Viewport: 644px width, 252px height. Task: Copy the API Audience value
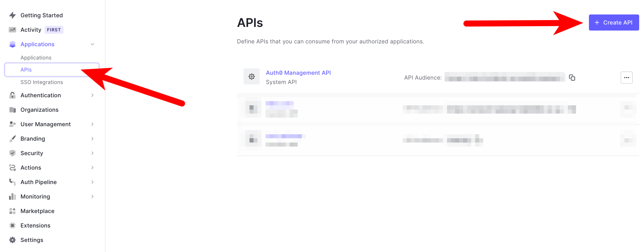coord(572,78)
